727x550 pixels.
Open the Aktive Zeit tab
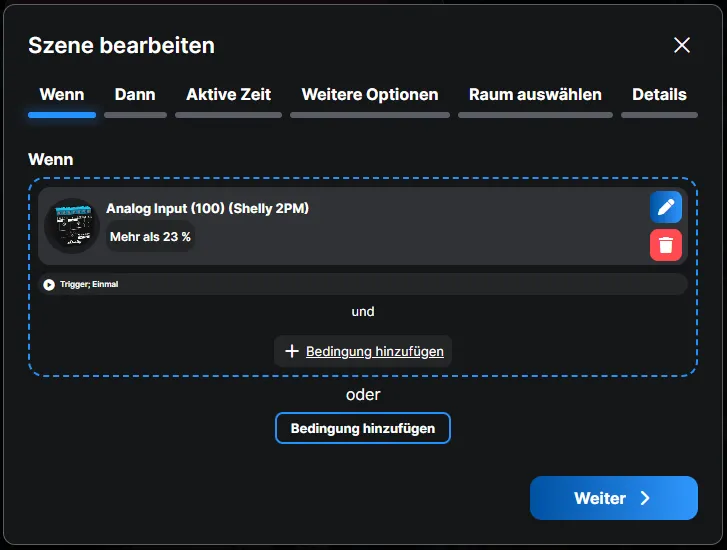(228, 95)
